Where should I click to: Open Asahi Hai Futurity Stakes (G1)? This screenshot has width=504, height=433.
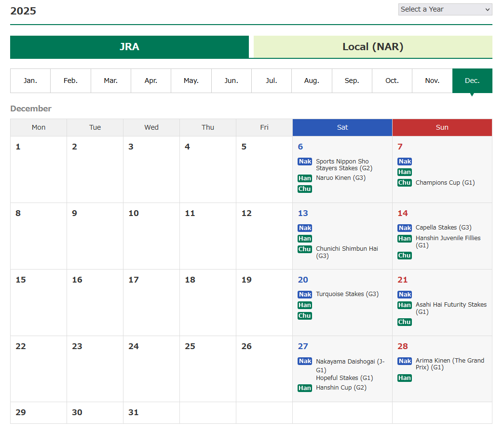click(x=451, y=308)
